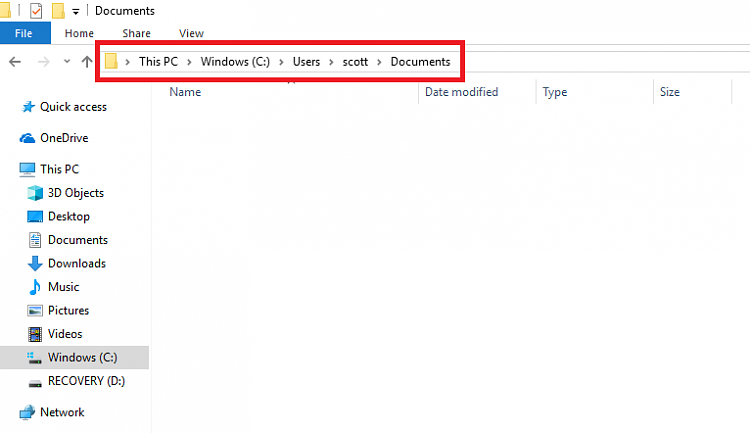Click the Documents page icon in sidebar
Image resolution: width=750 pixels, height=433 pixels.
[35, 240]
